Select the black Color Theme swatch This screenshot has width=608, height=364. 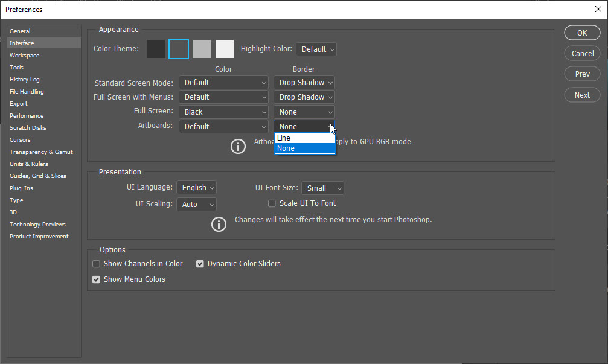point(156,49)
